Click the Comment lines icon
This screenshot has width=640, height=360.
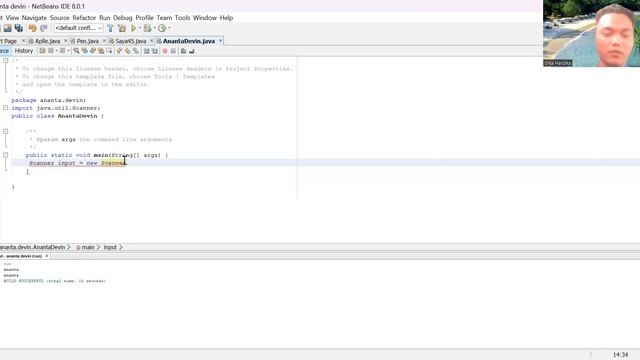click(x=183, y=51)
